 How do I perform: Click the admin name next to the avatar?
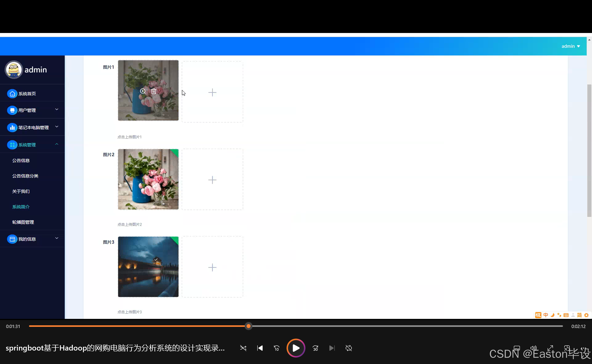(36, 70)
